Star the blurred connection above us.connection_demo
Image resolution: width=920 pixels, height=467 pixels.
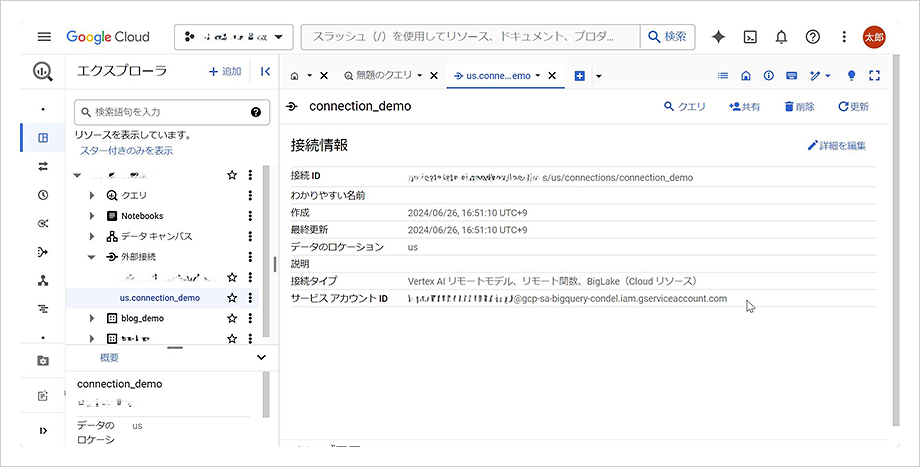pyautogui.click(x=232, y=277)
